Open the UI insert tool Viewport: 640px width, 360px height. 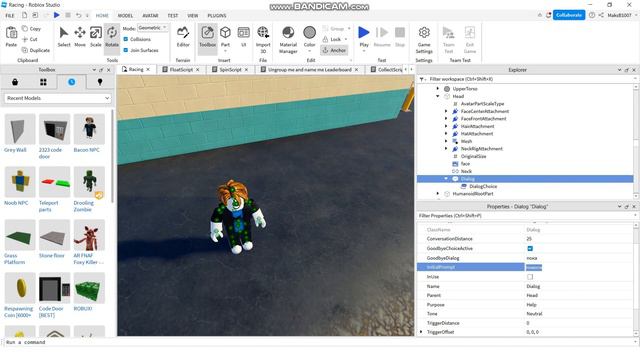point(244,36)
